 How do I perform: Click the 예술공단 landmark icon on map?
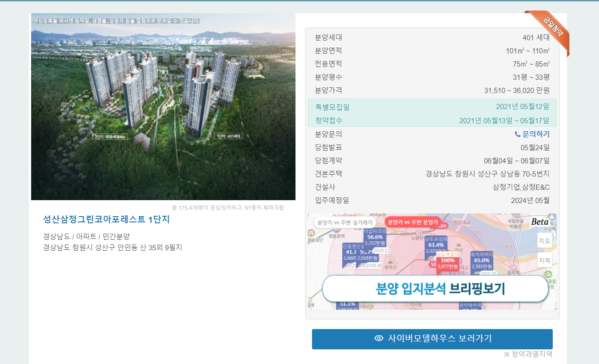click(x=311, y=232)
